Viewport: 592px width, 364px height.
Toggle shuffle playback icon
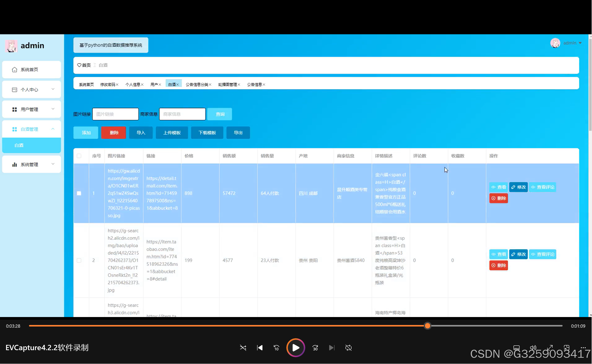243,348
